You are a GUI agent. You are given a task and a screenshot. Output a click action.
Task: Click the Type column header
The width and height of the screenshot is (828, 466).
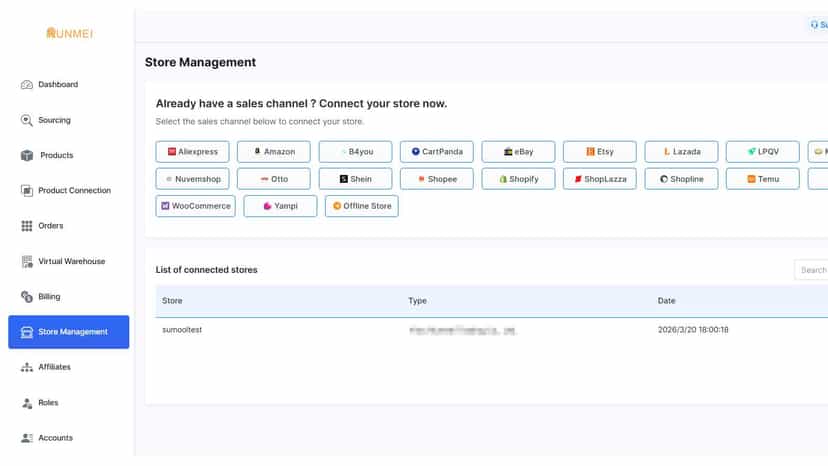(x=417, y=301)
